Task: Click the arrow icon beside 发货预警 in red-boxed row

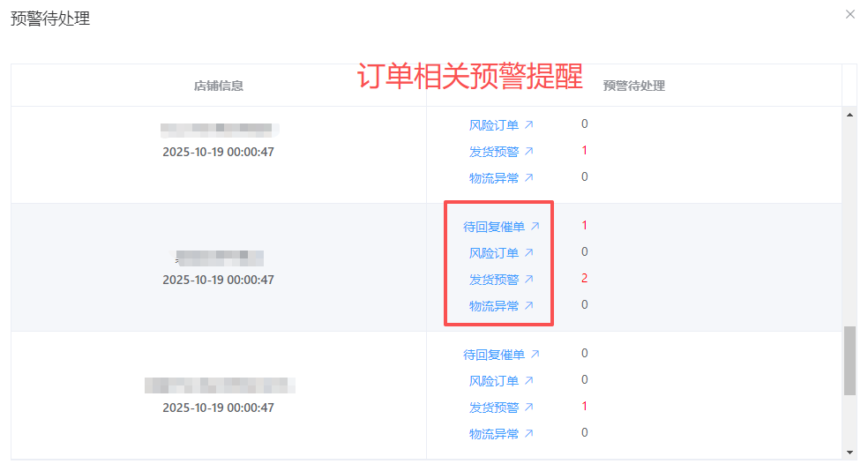Action: (x=528, y=280)
